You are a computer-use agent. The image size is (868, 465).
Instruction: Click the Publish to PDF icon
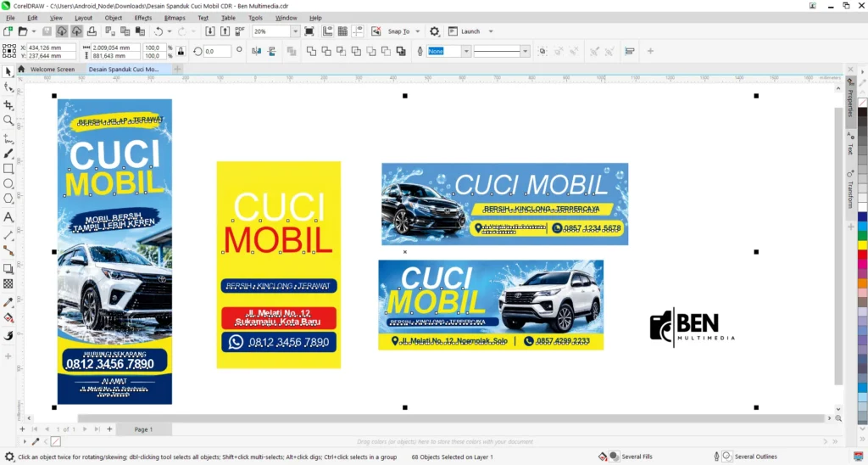tap(240, 31)
